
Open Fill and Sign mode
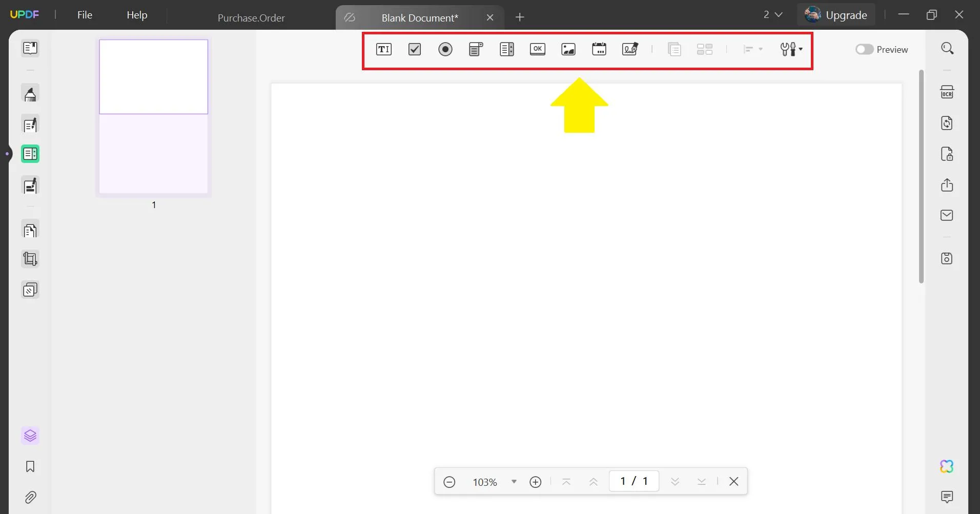[30, 186]
